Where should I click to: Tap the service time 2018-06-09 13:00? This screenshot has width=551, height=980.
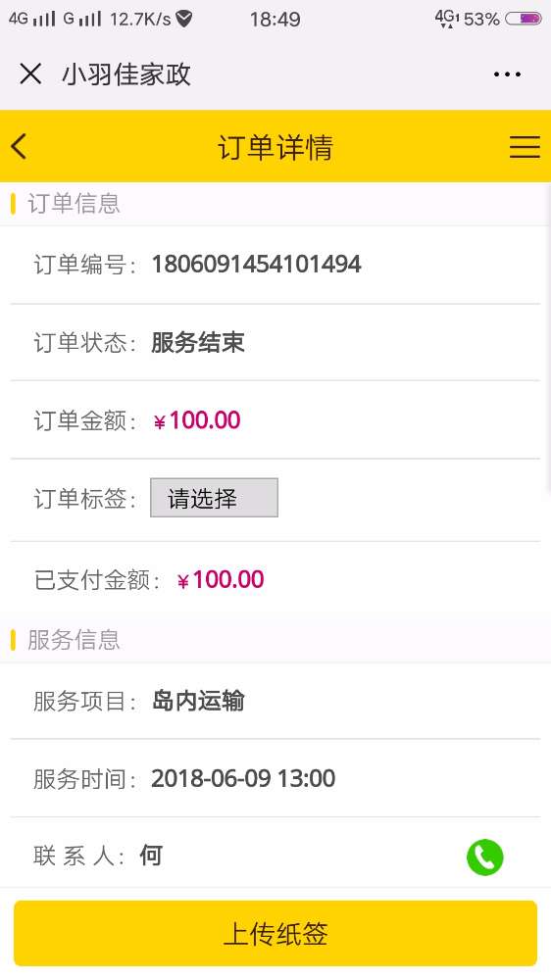243,779
